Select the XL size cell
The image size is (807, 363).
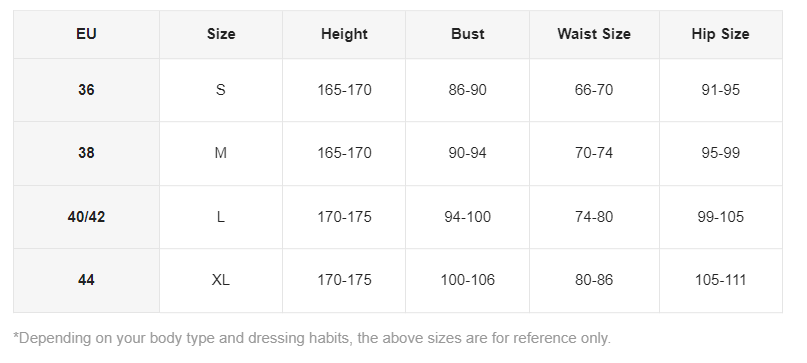(x=221, y=281)
